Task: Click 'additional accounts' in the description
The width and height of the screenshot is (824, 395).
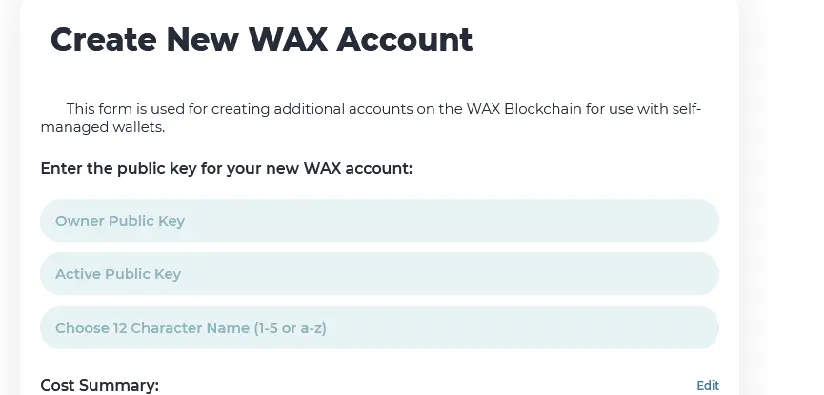Action: click(x=343, y=109)
